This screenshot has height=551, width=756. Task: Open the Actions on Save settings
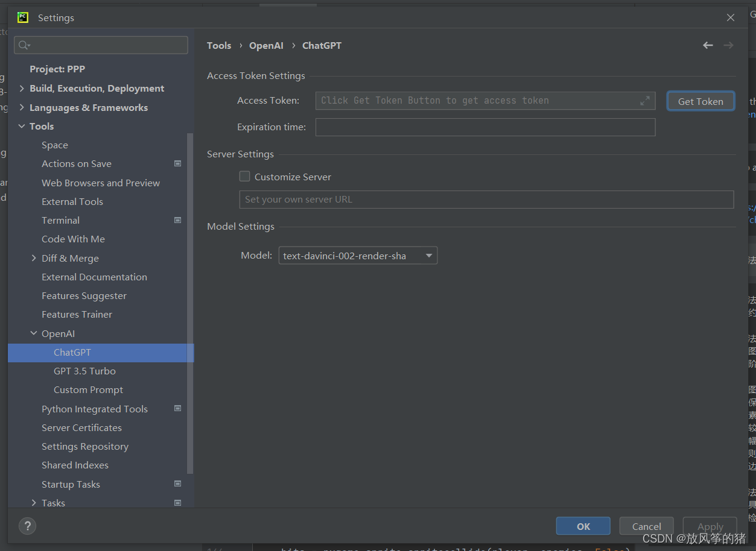pos(77,163)
